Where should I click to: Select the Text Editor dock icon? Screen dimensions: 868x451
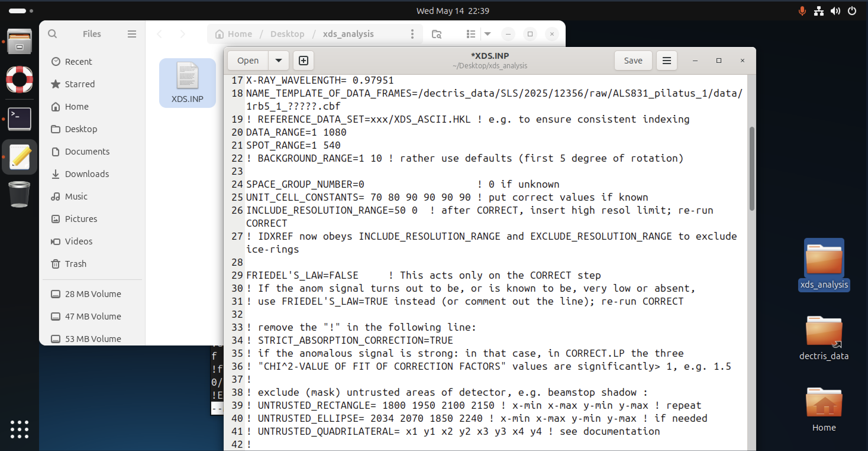pyautogui.click(x=20, y=157)
